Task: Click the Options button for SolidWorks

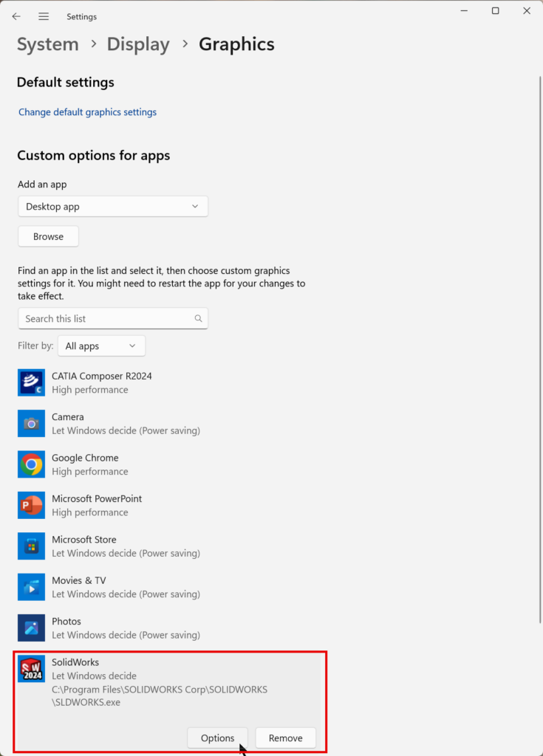Action: 218,738
